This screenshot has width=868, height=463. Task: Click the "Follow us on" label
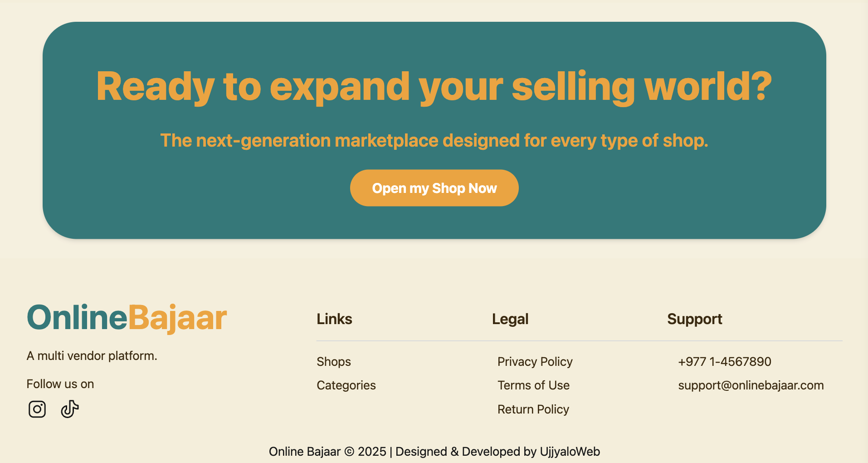click(60, 384)
